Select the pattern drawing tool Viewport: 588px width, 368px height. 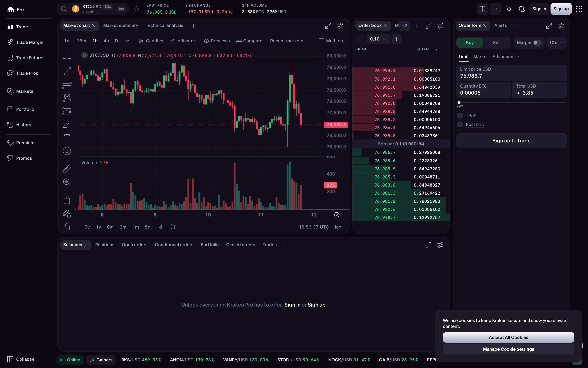click(x=67, y=98)
